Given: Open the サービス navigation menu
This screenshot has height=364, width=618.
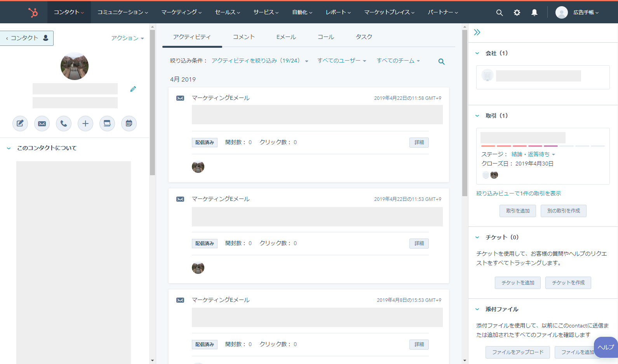Looking at the screenshot, I should (x=266, y=12).
